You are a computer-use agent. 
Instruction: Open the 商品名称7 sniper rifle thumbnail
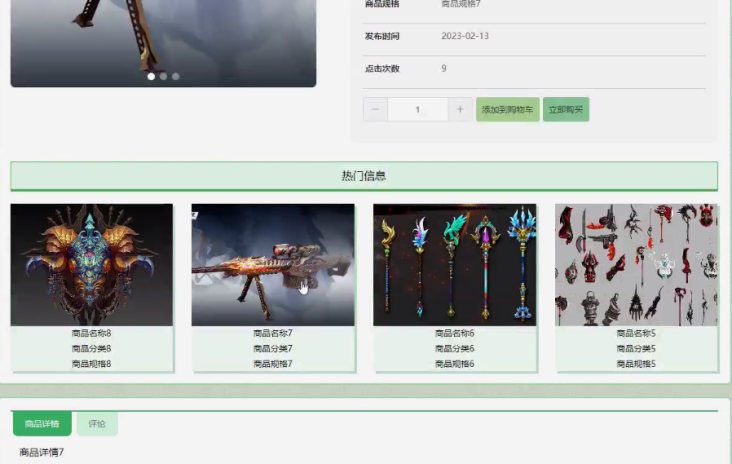click(x=273, y=265)
